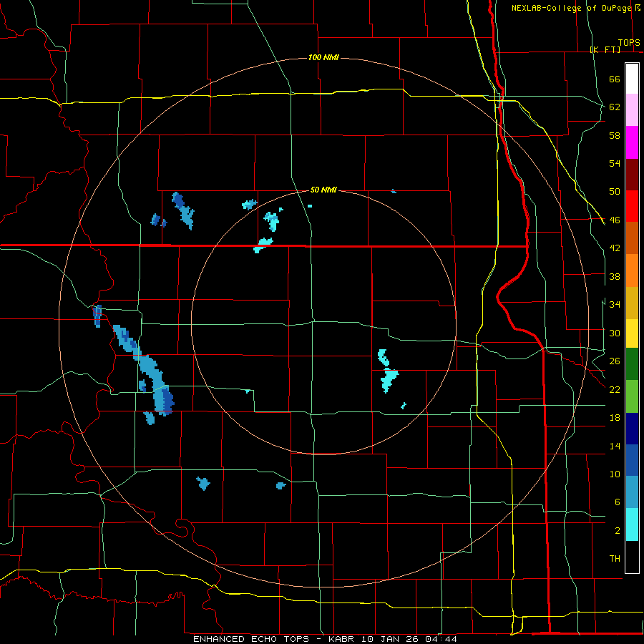644x644 pixels.
Task: Click the ENHANCED ECHO TOPS caption text
Action: pos(251,639)
